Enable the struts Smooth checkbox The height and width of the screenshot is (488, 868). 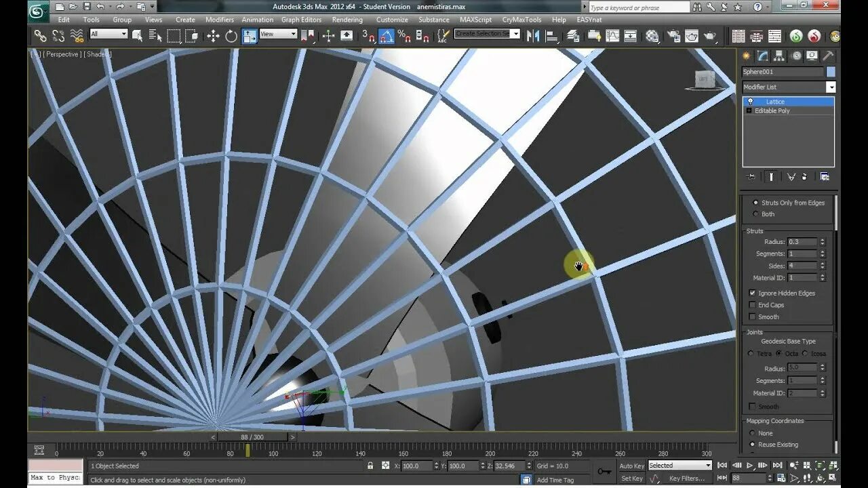752,317
